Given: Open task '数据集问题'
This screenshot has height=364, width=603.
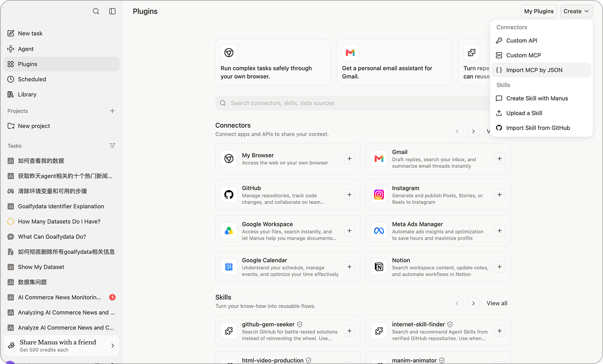Looking at the screenshot, I should 62,282.
